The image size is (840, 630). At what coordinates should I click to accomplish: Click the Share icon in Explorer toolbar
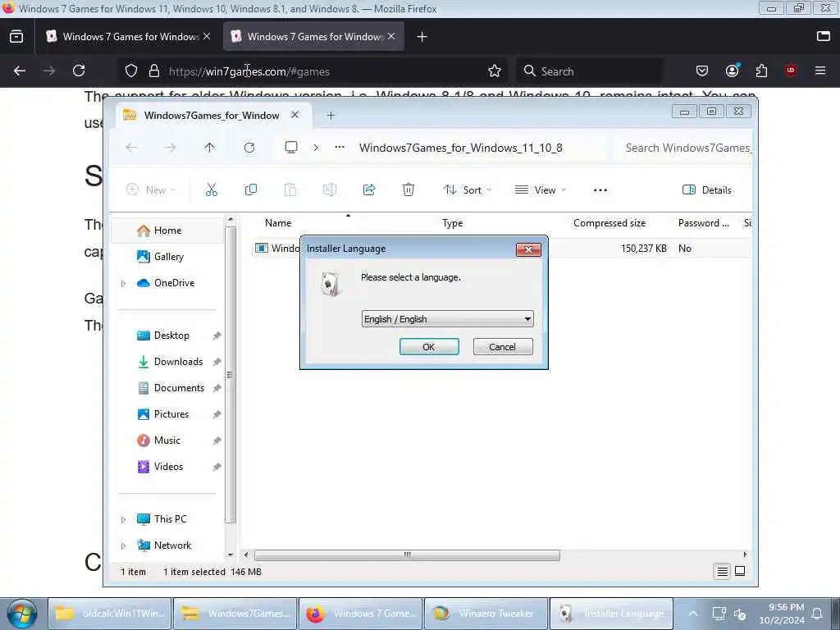(369, 189)
